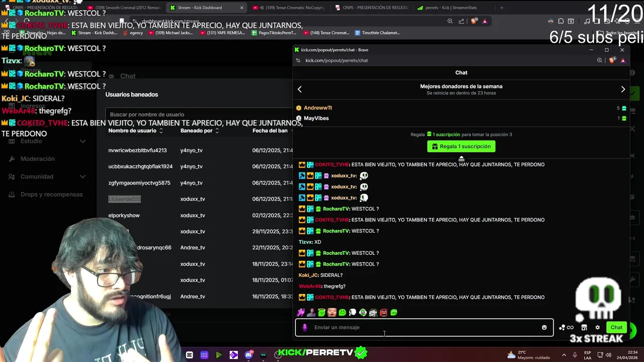Switch to perretv StreamerStats tab
Screen dimensions: 644x362
(451, 8)
